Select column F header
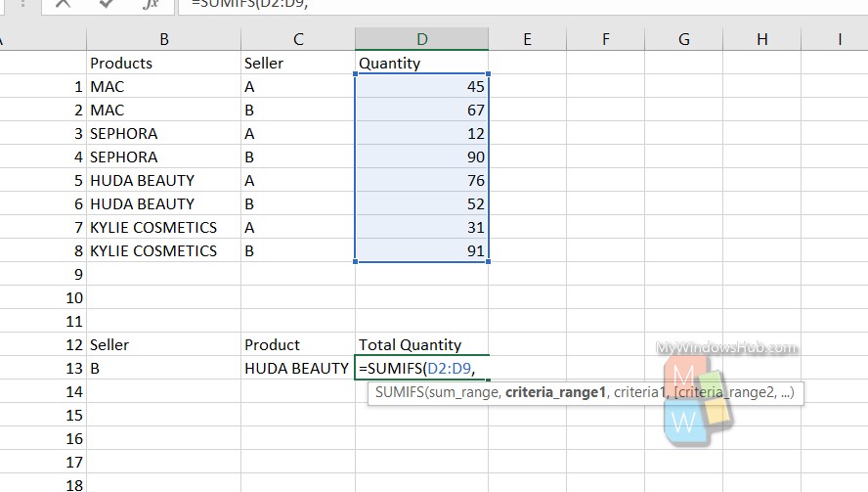The image size is (868, 492). [x=606, y=39]
